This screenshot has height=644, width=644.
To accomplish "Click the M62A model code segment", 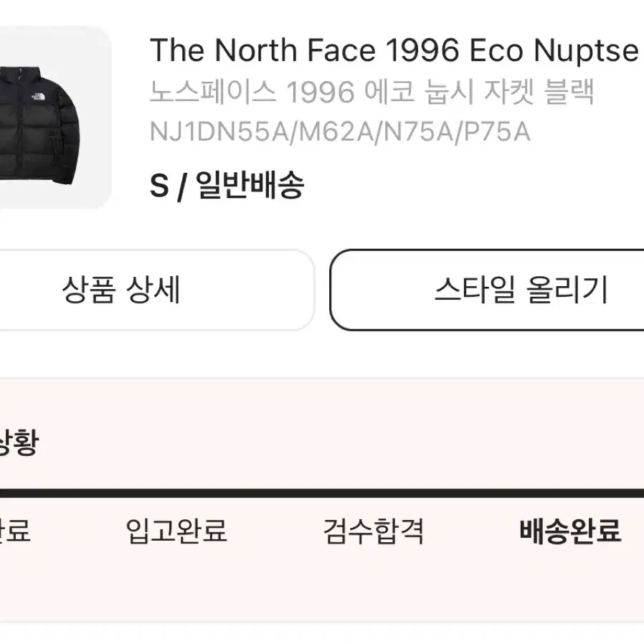I will (x=336, y=132).
